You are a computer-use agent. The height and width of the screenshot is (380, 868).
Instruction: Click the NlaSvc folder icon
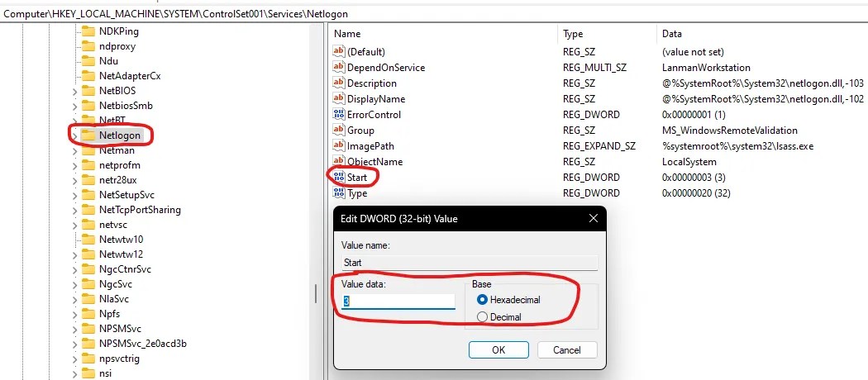(x=88, y=299)
